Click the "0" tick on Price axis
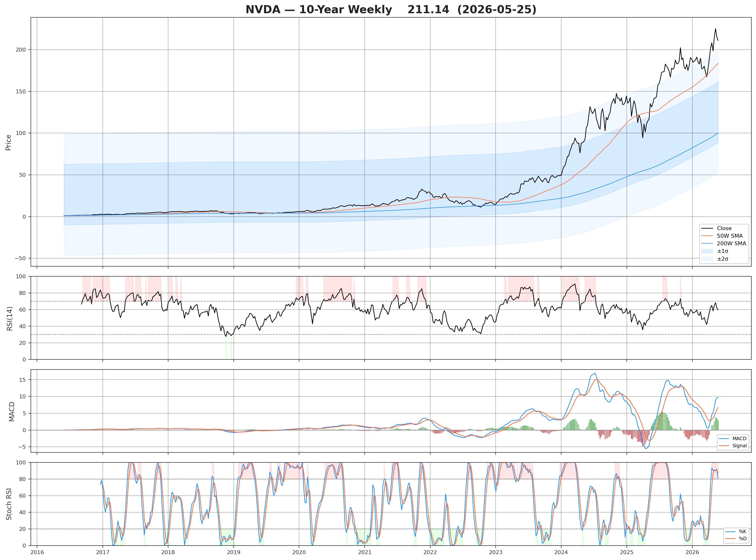This screenshot has height=560, width=756. 24,217
